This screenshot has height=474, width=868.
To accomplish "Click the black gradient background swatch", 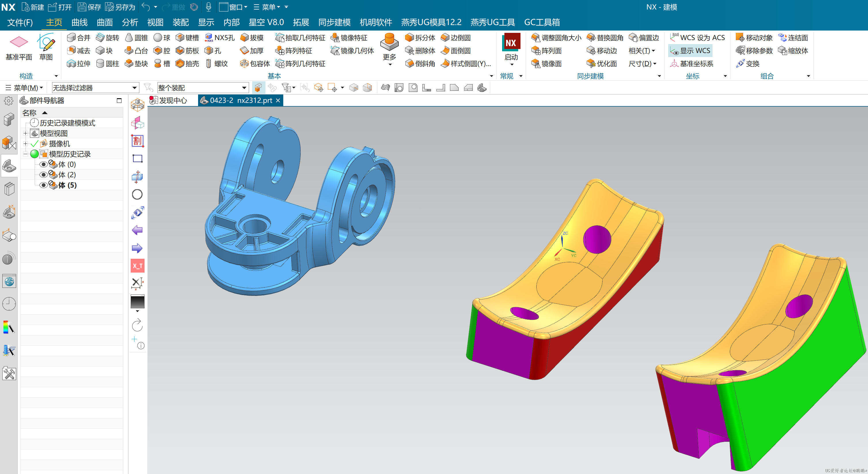I will click(137, 301).
